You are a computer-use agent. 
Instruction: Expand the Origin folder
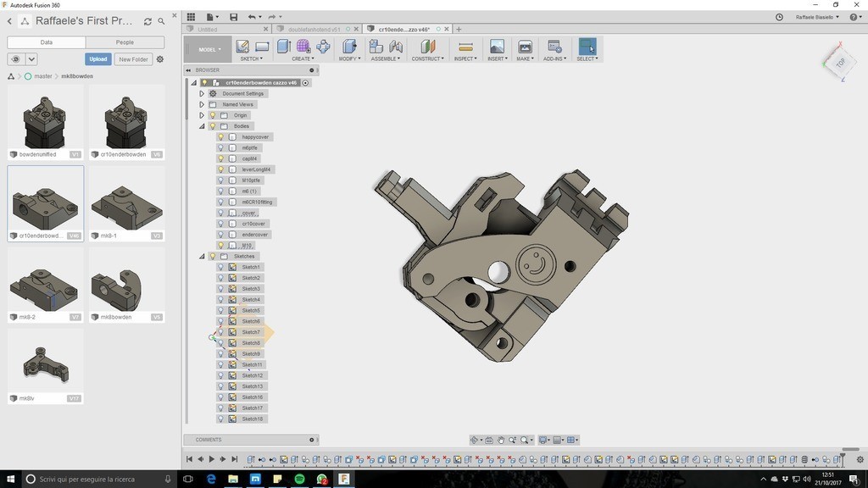202,115
